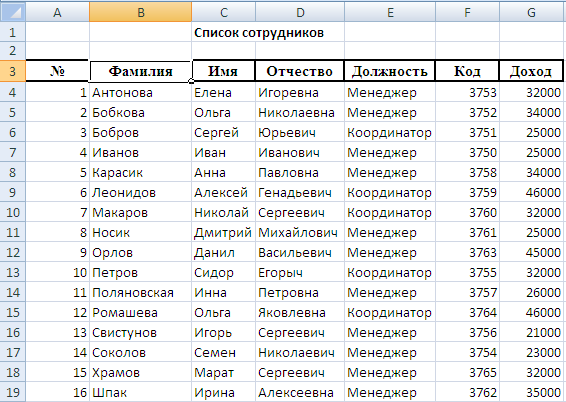This screenshot has height=402, width=566.
Task: Click the income cell '21000'
Action: click(531, 332)
